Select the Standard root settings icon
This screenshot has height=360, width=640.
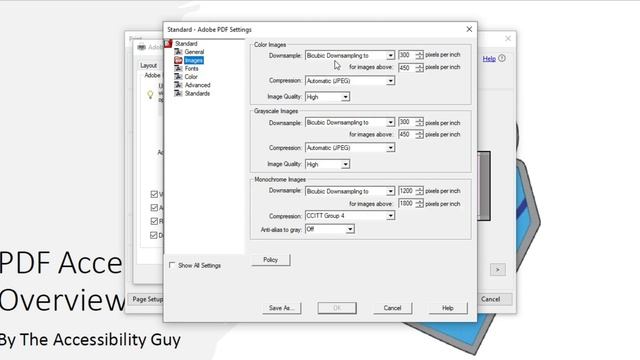click(x=168, y=43)
